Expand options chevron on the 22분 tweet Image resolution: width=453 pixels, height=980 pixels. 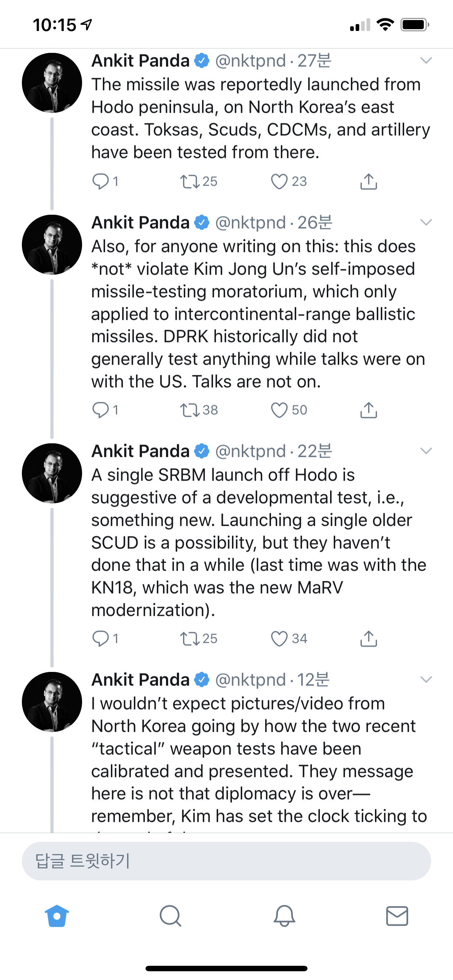[426, 451]
